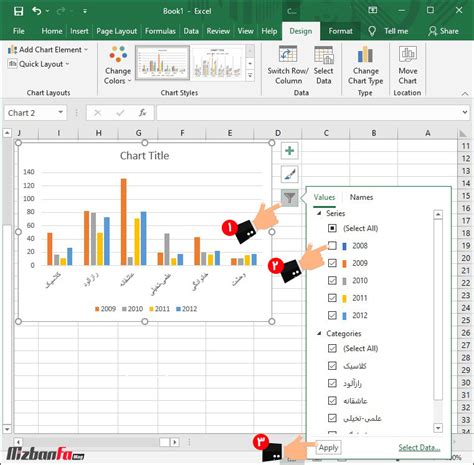Uncheck the عاشقانه category checkbox
This screenshot has width=474, height=465.
tap(332, 400)
